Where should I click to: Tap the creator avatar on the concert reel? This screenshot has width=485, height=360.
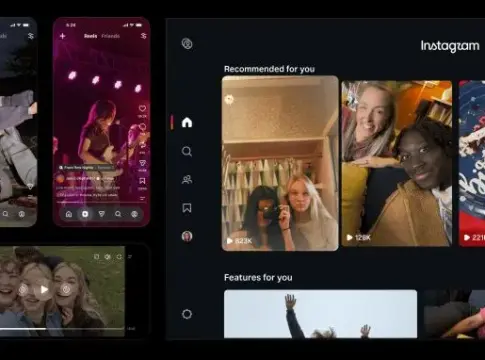click(x=60, y=179)
